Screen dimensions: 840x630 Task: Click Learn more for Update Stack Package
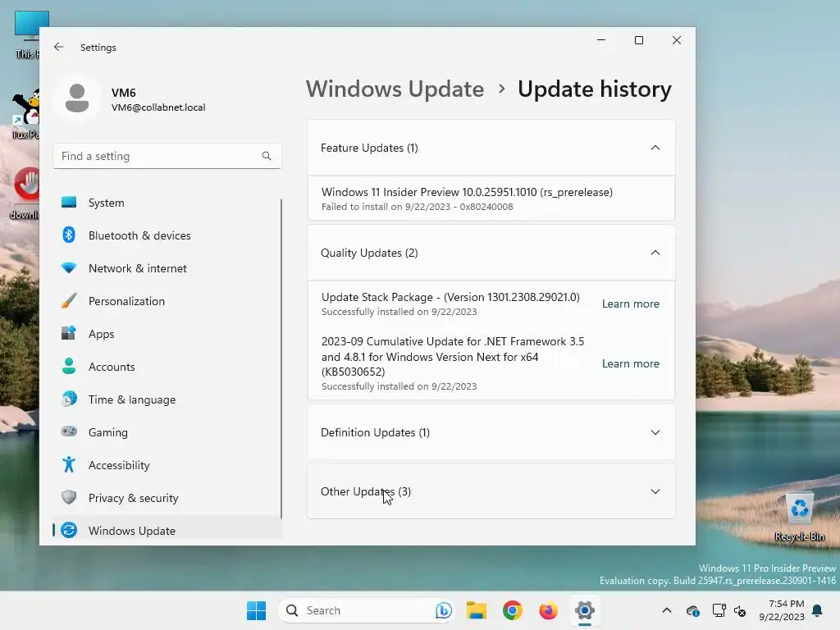pyautogui.click(x=631, y=304)
